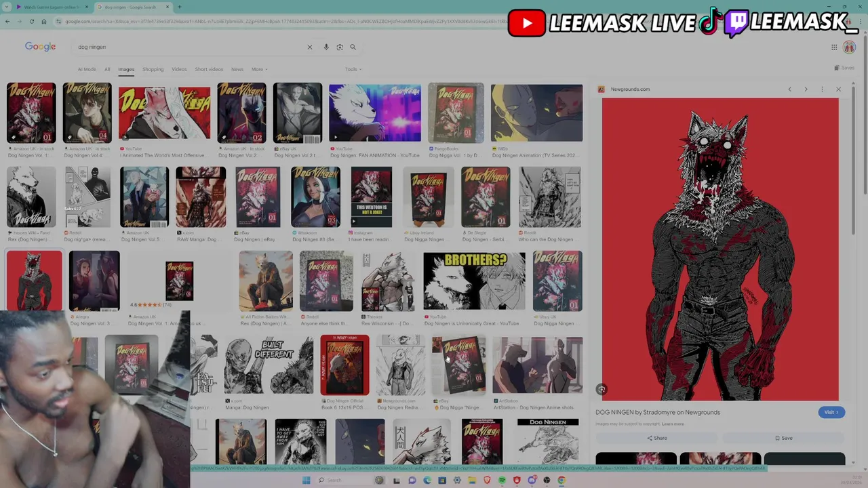Switch to the Shopping tab
Viewport: 868px width, 488px height.
coord(153,69)
